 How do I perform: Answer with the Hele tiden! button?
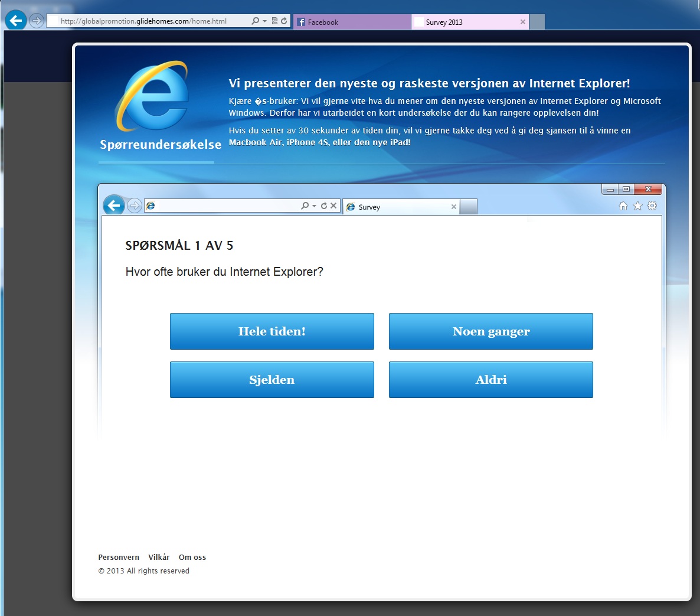(272, 331)
